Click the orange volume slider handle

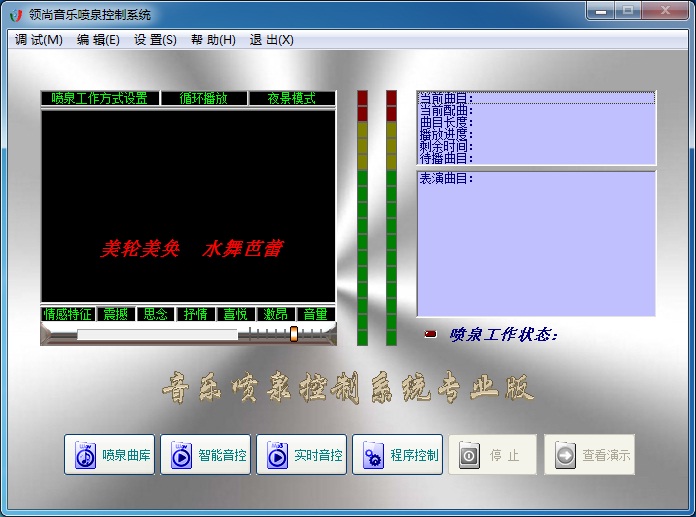coord(294,334)
